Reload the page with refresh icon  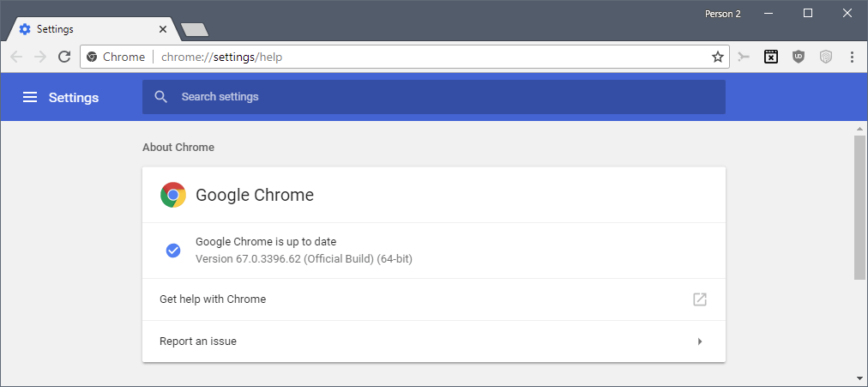(65, 57)
